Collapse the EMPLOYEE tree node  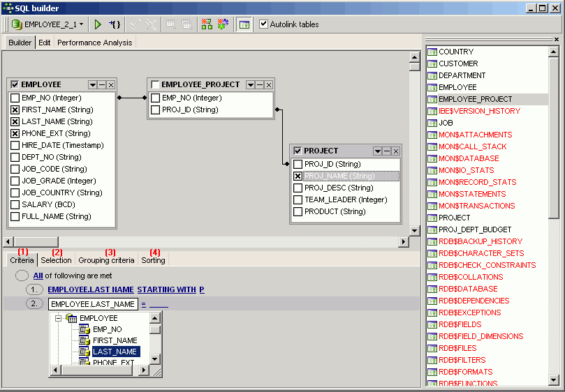(59, 318)
